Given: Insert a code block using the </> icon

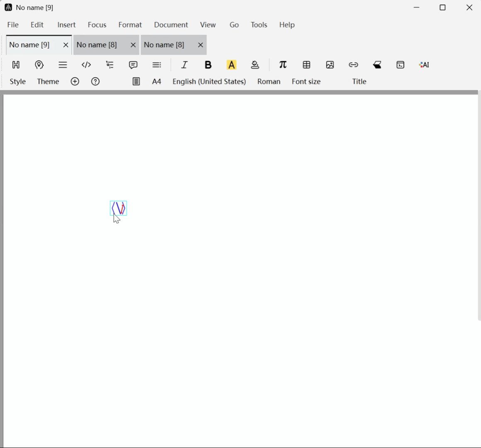Looking at the screenshot, I should (x=86, y=65).
